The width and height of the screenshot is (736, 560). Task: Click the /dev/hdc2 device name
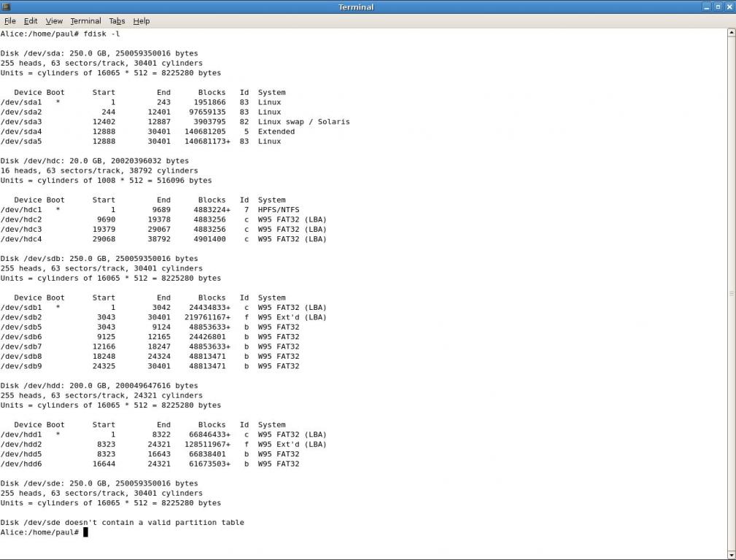(x=21, y=219)
